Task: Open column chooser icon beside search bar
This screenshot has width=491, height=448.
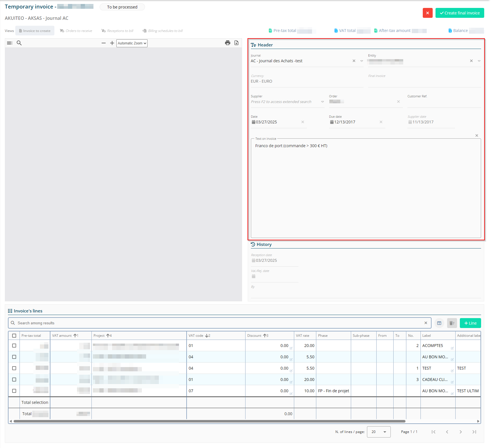Action: pyautogui.click(x=439, y=323)
